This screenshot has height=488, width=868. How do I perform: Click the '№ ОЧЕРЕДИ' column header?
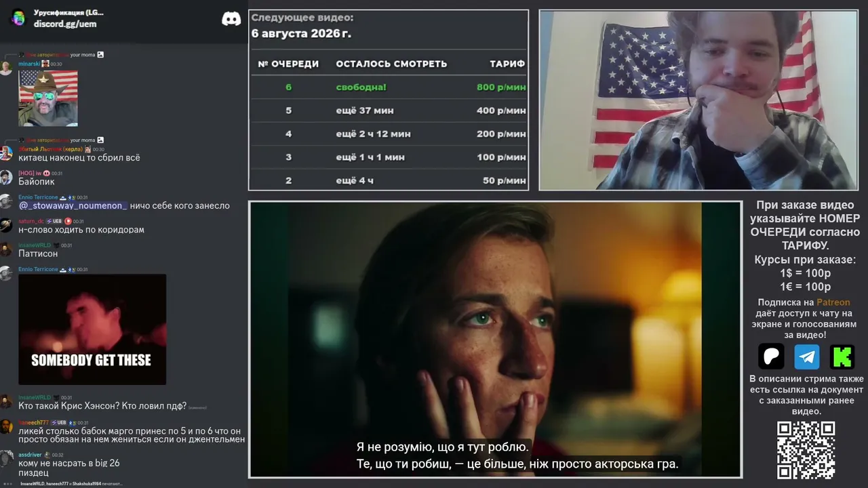pos(288,64)
